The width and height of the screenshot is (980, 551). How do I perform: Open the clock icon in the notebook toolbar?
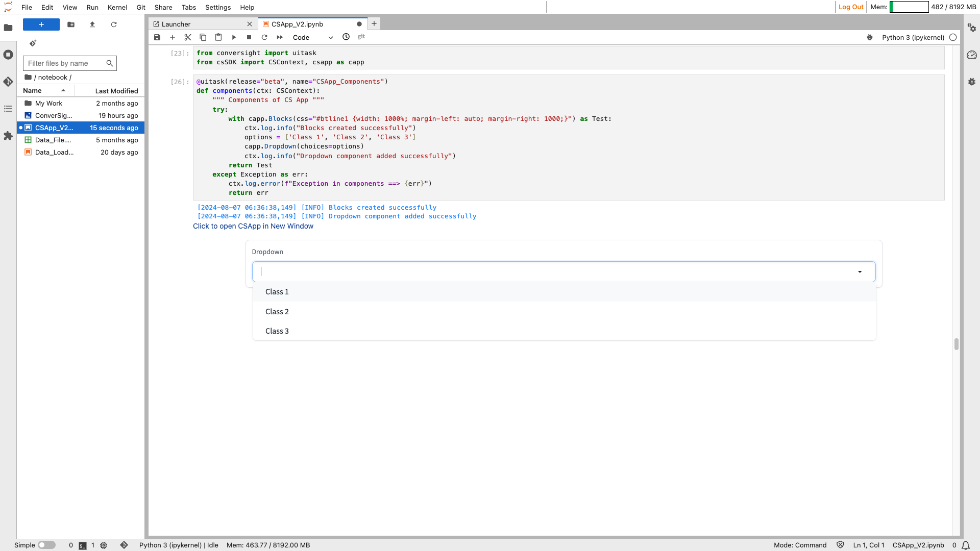point(346,37)
